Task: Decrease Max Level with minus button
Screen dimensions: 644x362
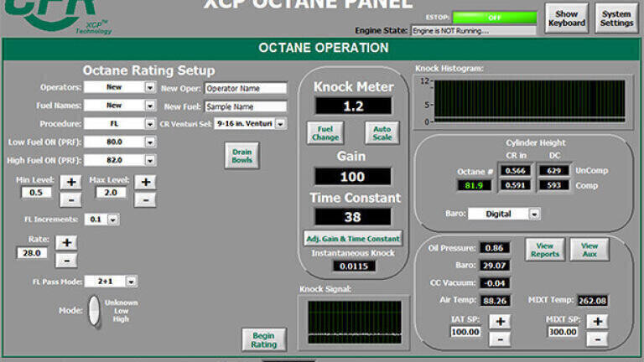Action: (145, 200)
